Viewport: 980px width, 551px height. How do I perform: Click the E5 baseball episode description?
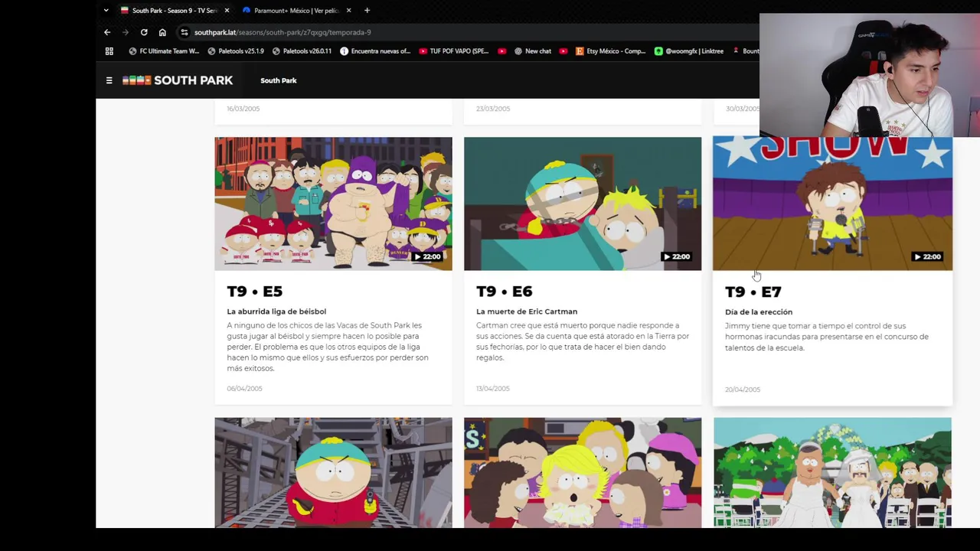pyautogui.click(x=328, y=347)
